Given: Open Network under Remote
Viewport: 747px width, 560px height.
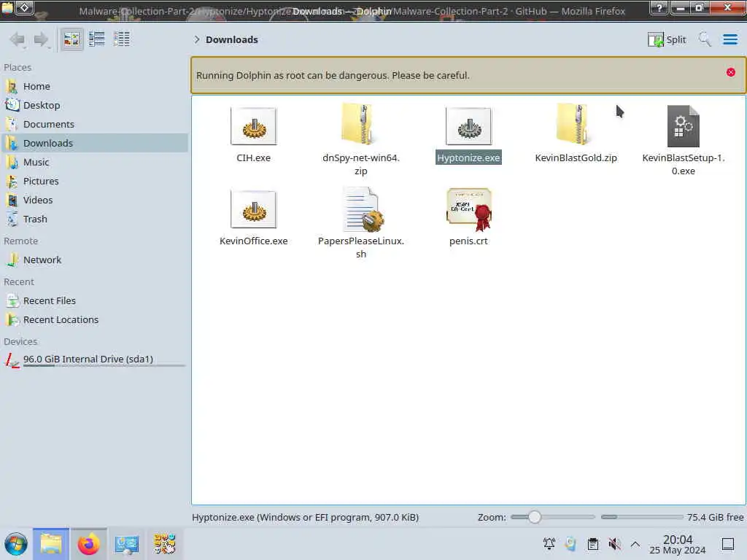Looking at the screenshot, I should [94, 260].
